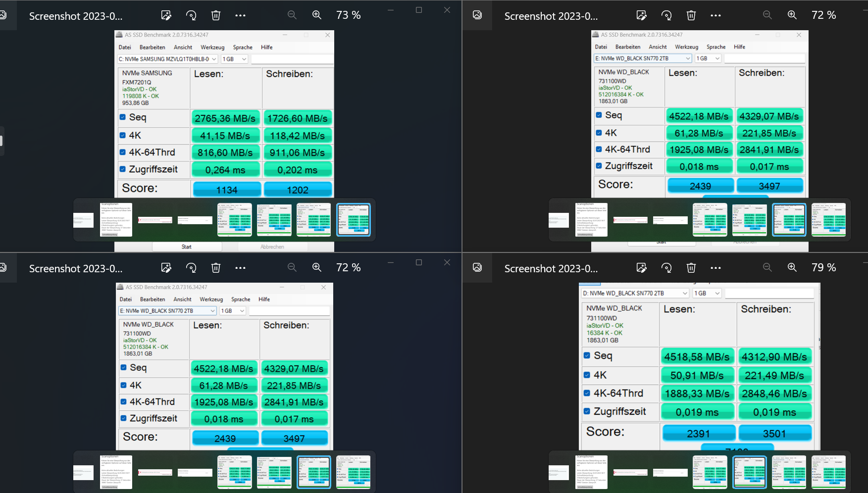Viewport: 868px width, 493px height.
Task: Open the 1 GB size dropdown beside Samsung drive
Action: click(x=234, y=59)
